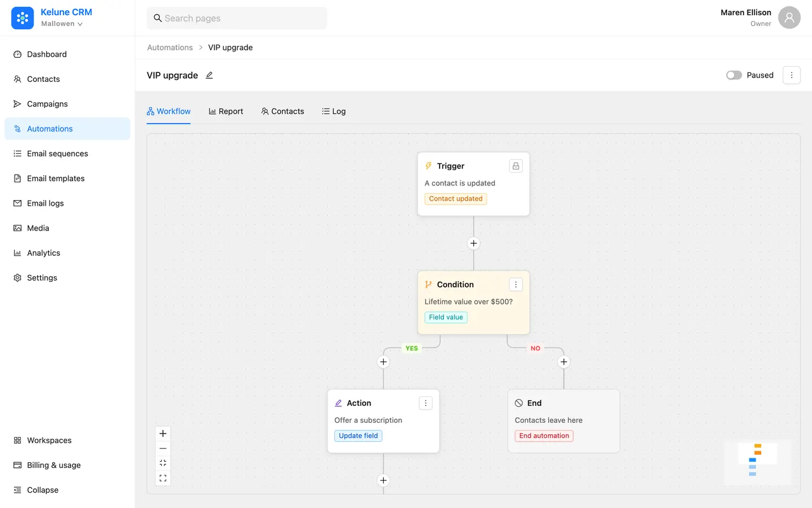Open Email templates in the sidebar
This screenshot has width=812, height=508.
[x=67, y=178]
